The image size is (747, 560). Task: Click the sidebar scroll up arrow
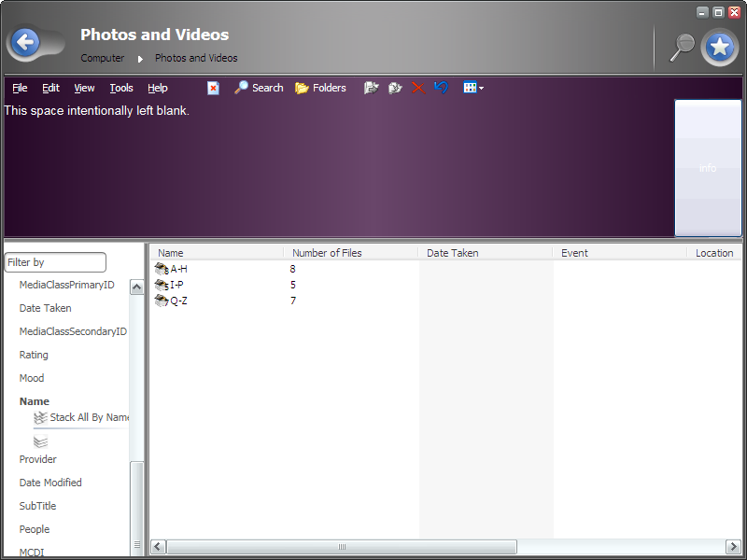pyautogui.click(x=136, y=287)
